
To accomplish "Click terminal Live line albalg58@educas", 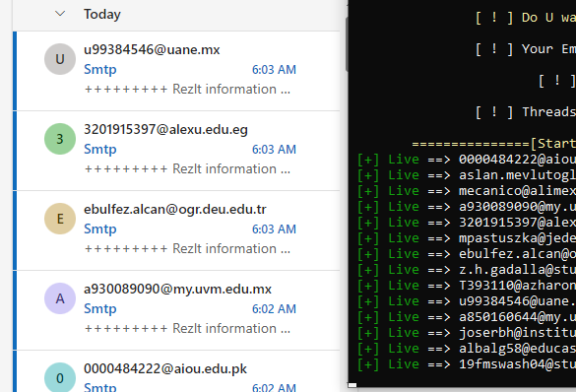I will (467, 349).
